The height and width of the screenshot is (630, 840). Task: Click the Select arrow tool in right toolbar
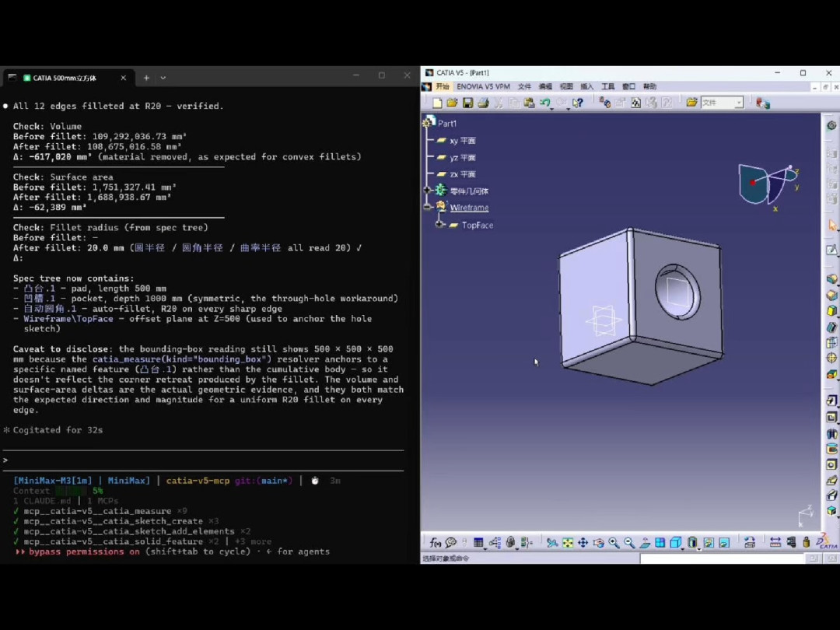coord(831,225)
